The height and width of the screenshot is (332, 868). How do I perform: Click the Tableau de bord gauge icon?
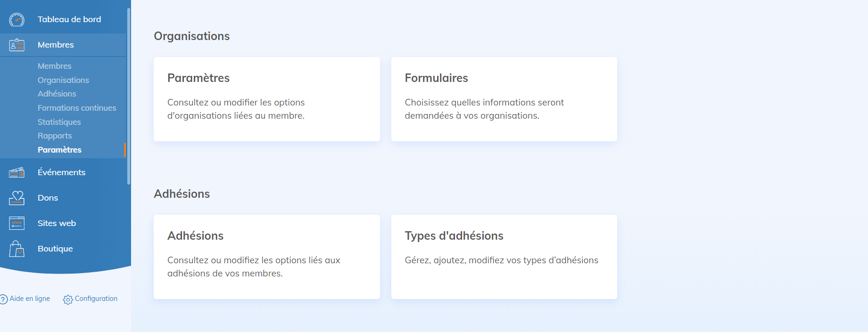pyautogui.click(x=17, y=19)
